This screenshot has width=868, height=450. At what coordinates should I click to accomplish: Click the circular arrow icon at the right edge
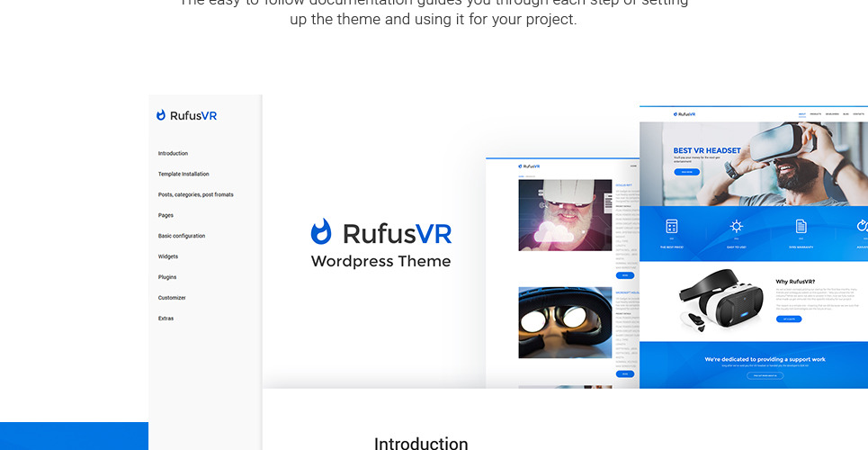pyautogui.click(x=863, y=226)
